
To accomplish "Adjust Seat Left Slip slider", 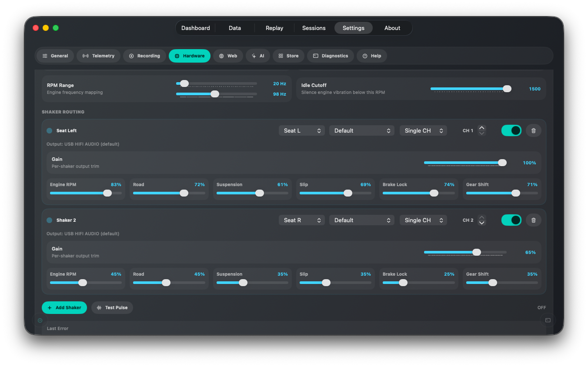I will tap(335, 193).
